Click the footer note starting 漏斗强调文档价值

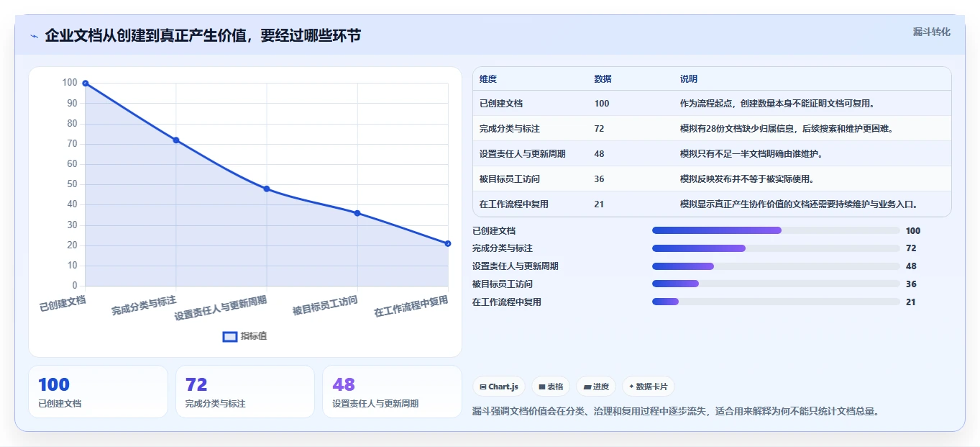pos(675,412)
